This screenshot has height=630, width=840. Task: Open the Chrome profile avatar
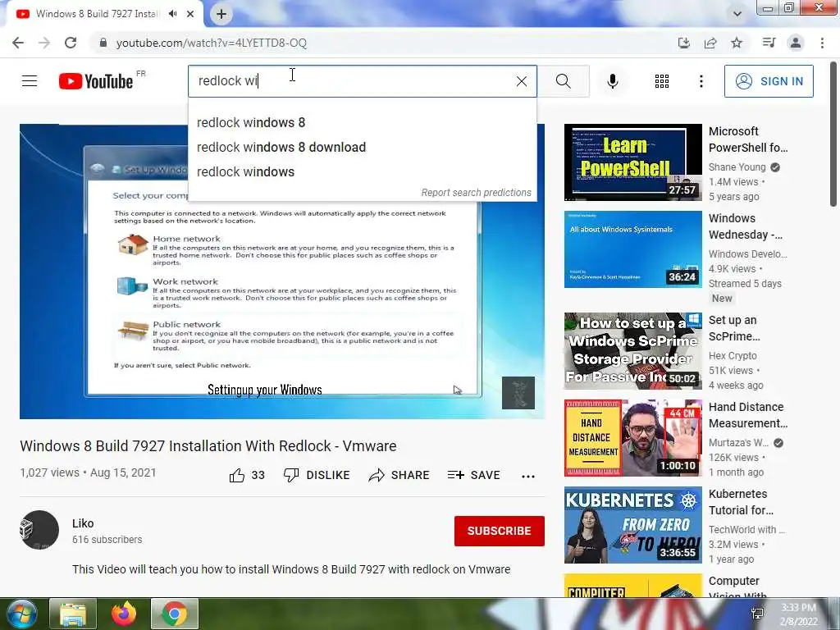coord(796,43)
